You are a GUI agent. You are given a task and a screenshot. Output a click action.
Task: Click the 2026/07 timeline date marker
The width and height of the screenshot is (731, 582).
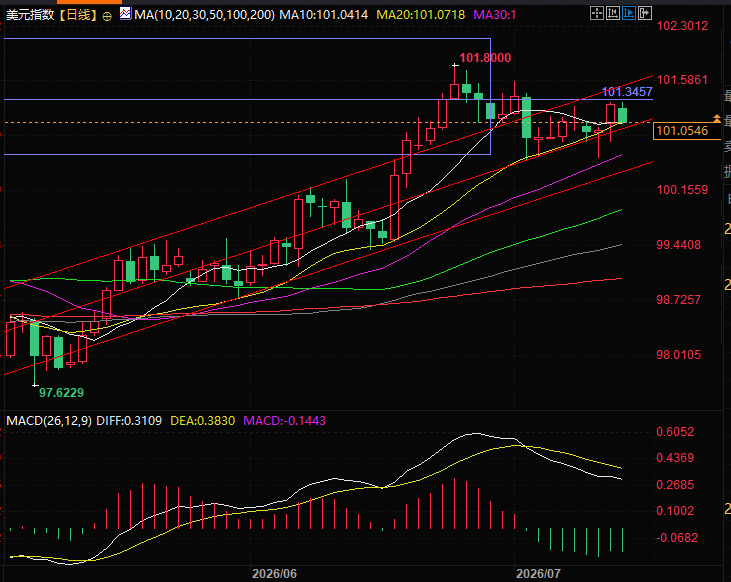click(x=538, y=574)
